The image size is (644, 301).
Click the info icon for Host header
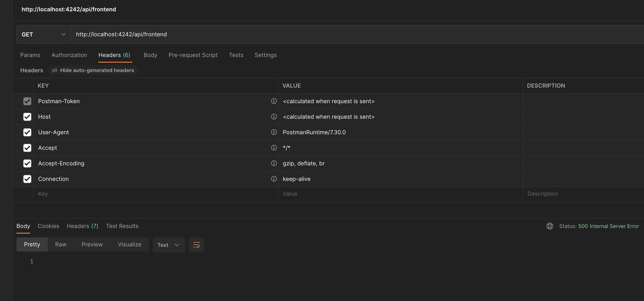[274, 117]
